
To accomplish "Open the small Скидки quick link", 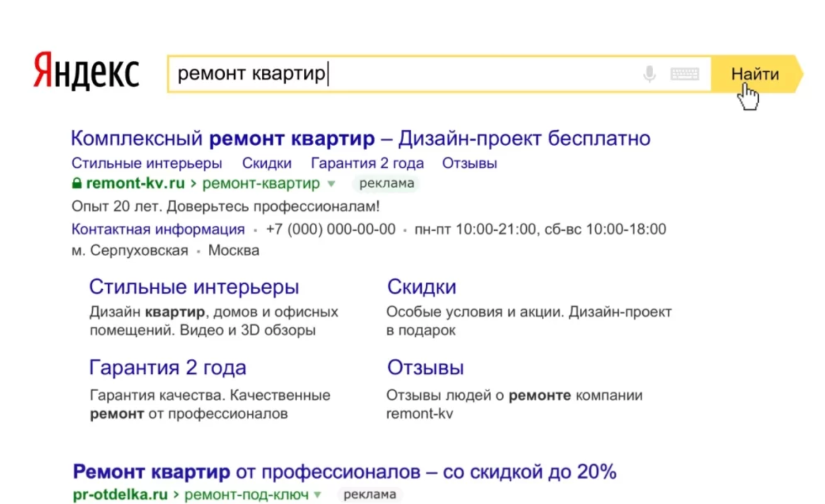I will (267, 163).
